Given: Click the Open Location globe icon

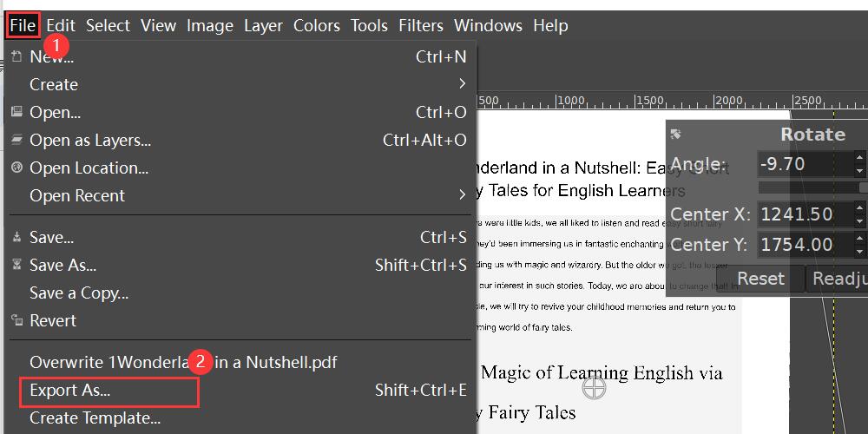Looking at the screenshot, I should pos(17,167).
